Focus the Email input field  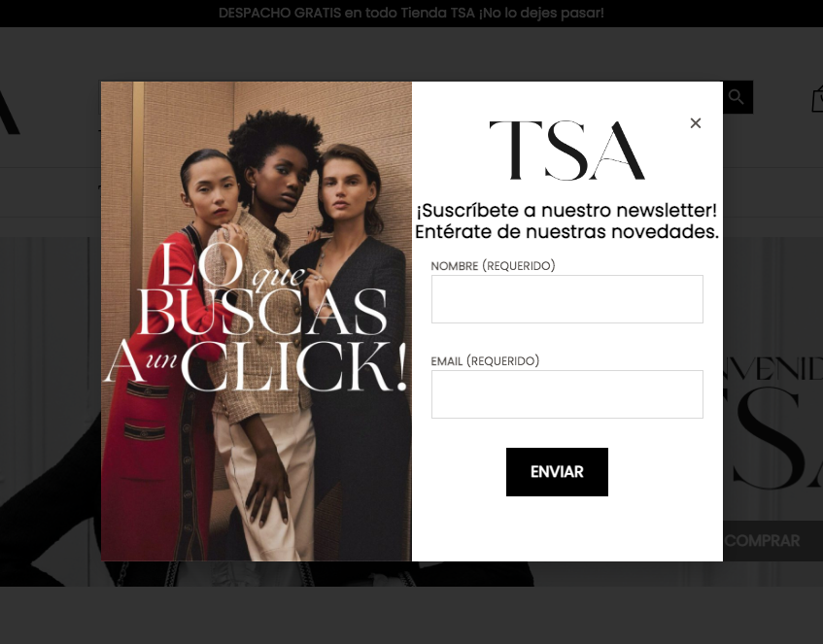[566, 394]
